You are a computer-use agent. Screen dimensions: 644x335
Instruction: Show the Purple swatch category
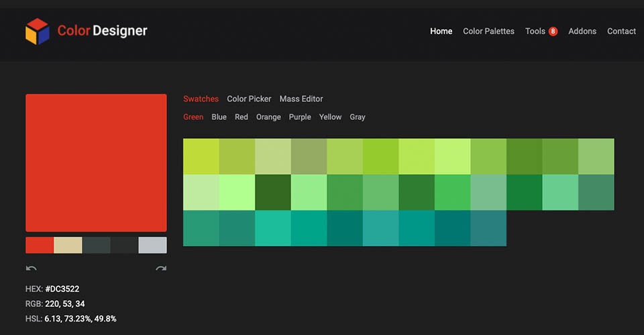point(300,117)
